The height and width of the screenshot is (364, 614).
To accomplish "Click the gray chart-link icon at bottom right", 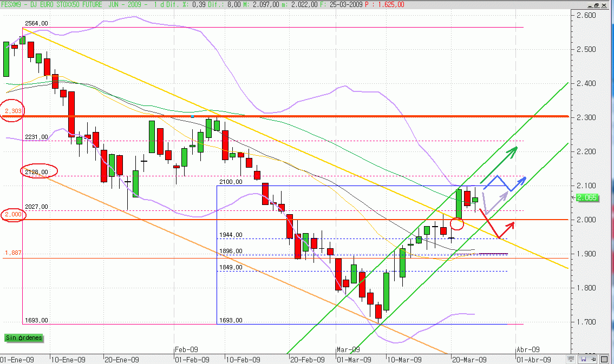I will [571, 359].
